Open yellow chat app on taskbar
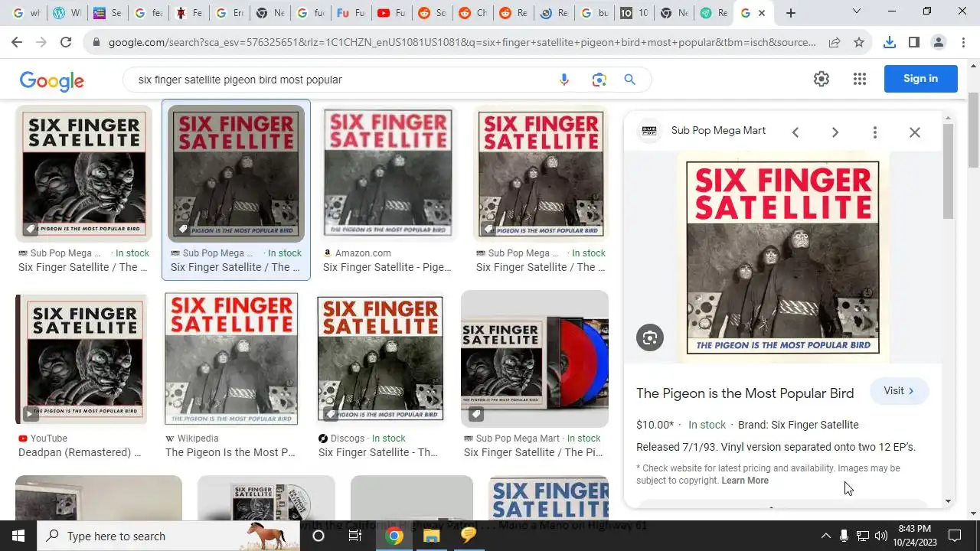This screenshot has width=980, height=551. click(x=469, y=536)
